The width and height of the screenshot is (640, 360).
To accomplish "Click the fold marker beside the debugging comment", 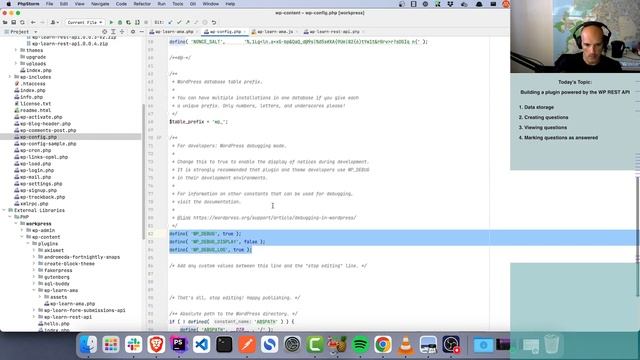I will coord(159,138).
